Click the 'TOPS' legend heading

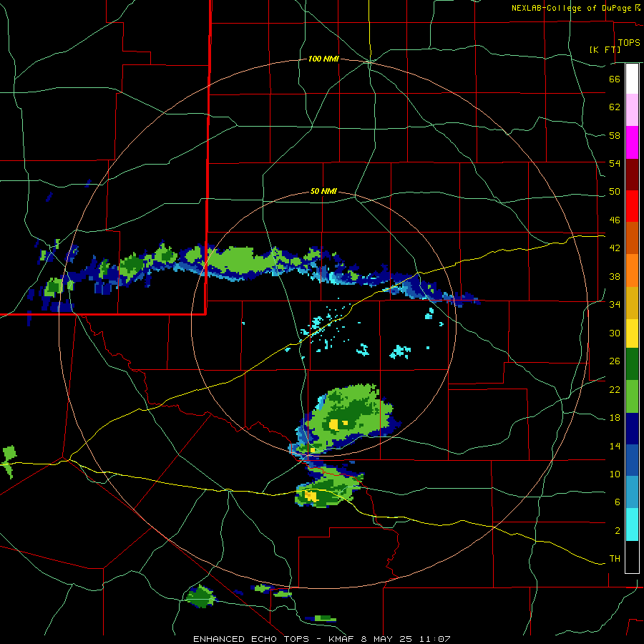[629, 43]
